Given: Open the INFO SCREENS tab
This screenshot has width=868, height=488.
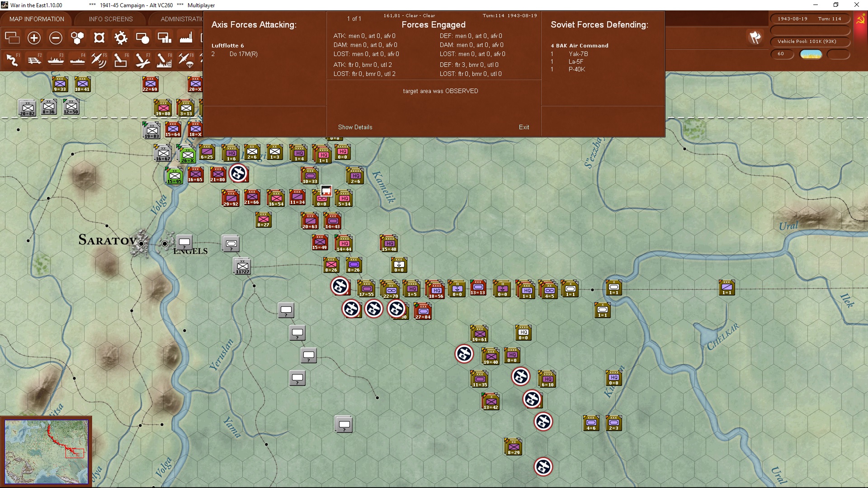Looking at the screenshot, I should [x=111, y=19].
